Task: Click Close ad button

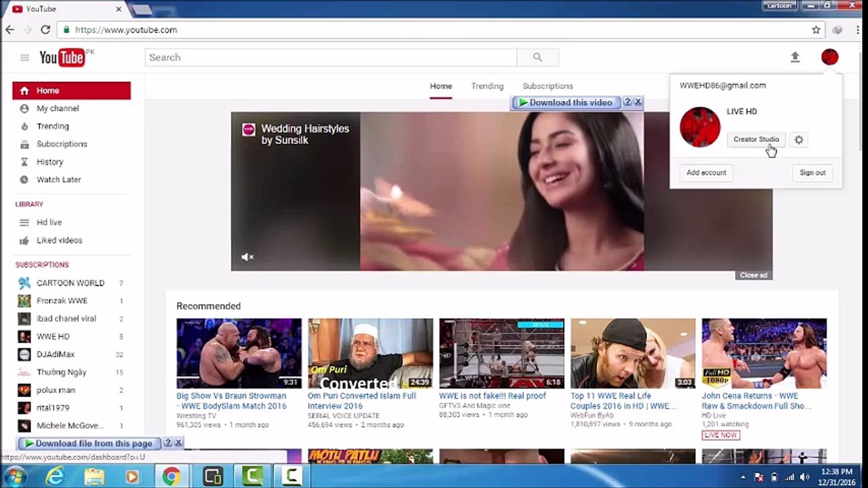Action: click(x=753, y=275)
